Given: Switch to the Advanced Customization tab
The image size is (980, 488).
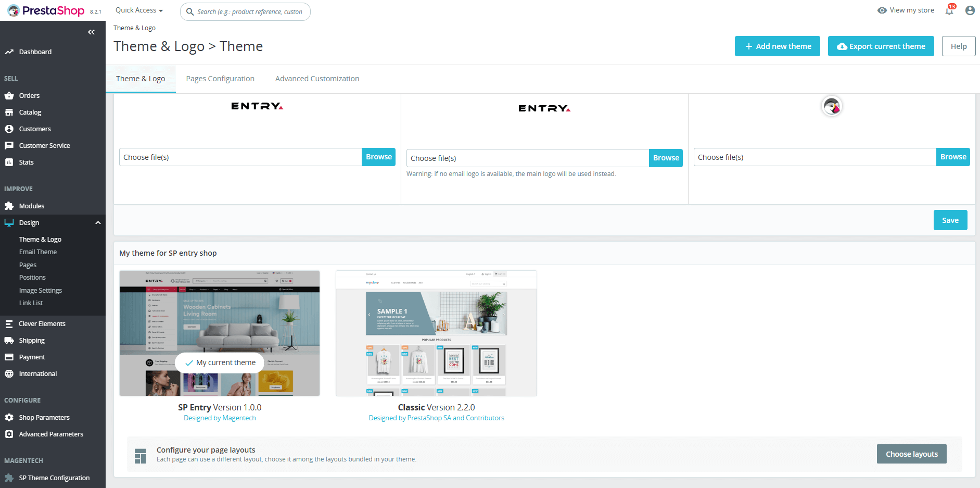Looking at the screenshot, I should coord(317,78).
